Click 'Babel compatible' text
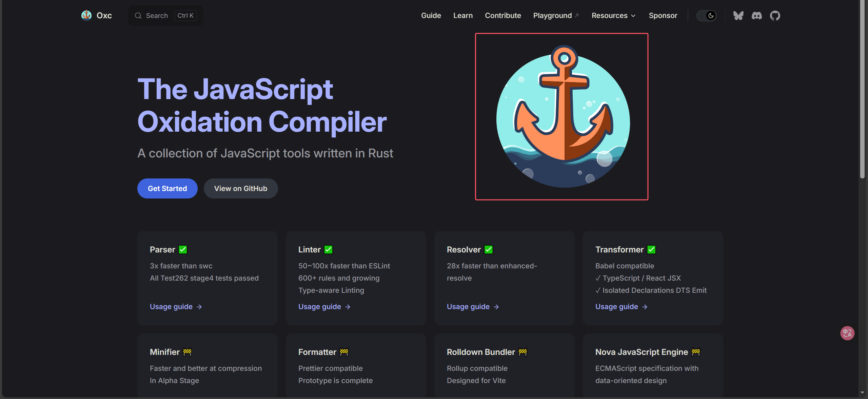 (625, 266)
